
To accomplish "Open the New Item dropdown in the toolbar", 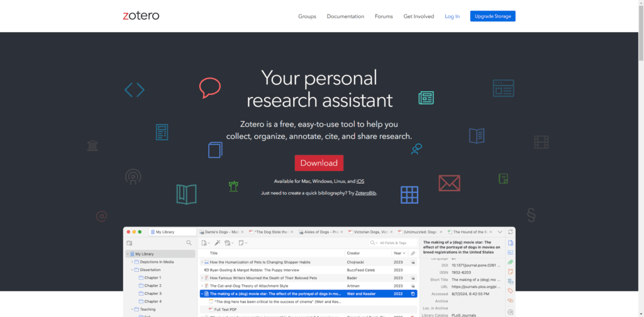I will pyautogui.click(x=206, y=243).
